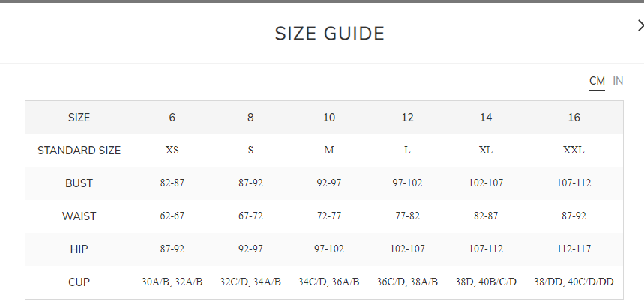Switch measurements to IN units
The image size is (644, 304).
[x=618, y=81]
